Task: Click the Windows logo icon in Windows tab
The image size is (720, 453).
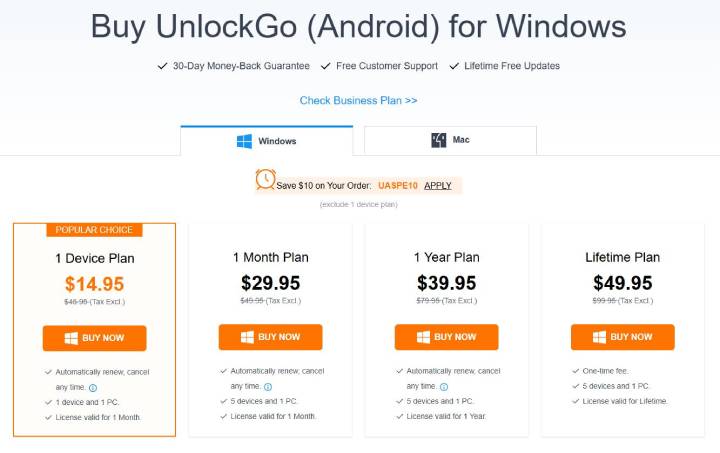Action: click(244, 141)
